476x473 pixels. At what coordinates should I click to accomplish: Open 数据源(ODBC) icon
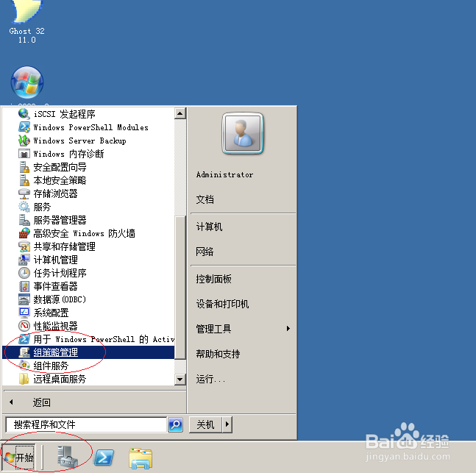click(x=24, y=299)
